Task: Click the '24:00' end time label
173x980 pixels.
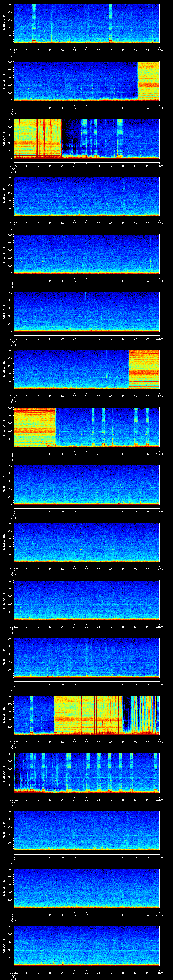Action: click(x=159, y=569)
